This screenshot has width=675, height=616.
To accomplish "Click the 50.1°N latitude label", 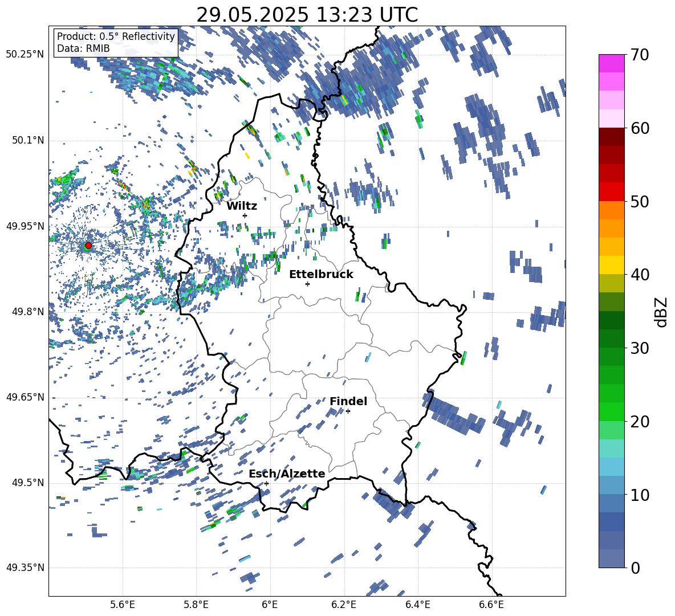I will (28, 140).
